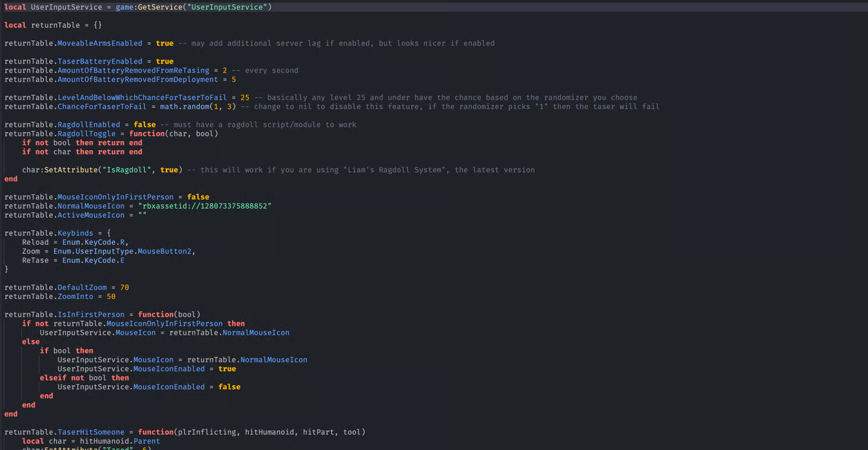Click the MoveableArmsEnabled property name
Viewport: 868px width, 450px height.
coord(100,43)
